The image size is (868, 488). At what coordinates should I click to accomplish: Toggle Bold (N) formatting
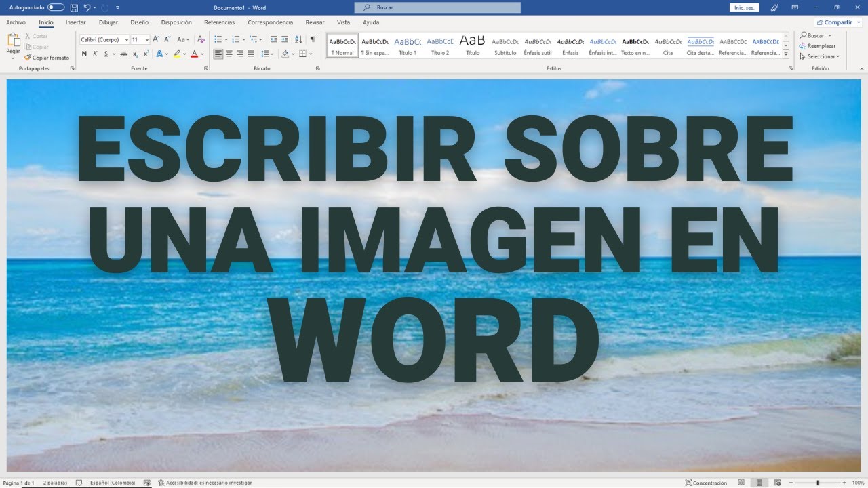(84, 54)
